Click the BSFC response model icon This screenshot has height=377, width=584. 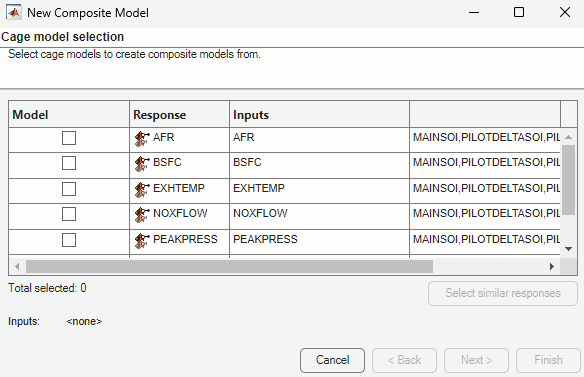pos(142,164)
